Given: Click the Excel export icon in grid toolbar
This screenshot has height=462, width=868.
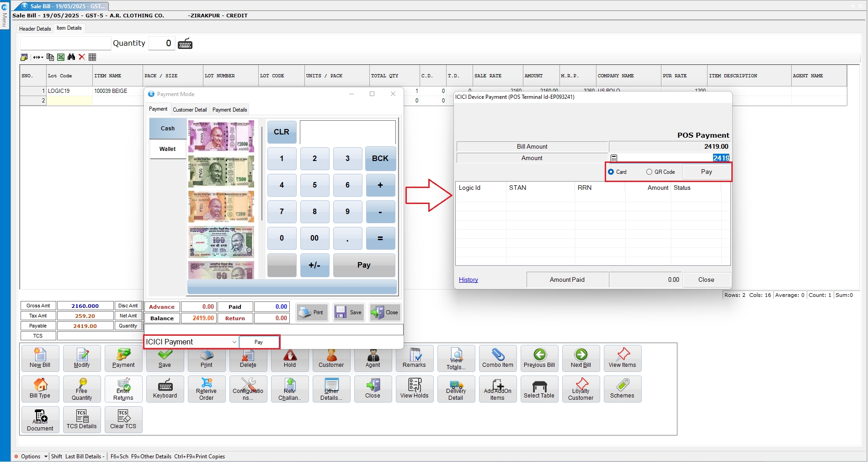Looking at the screenshot, I should coord(61,57).
